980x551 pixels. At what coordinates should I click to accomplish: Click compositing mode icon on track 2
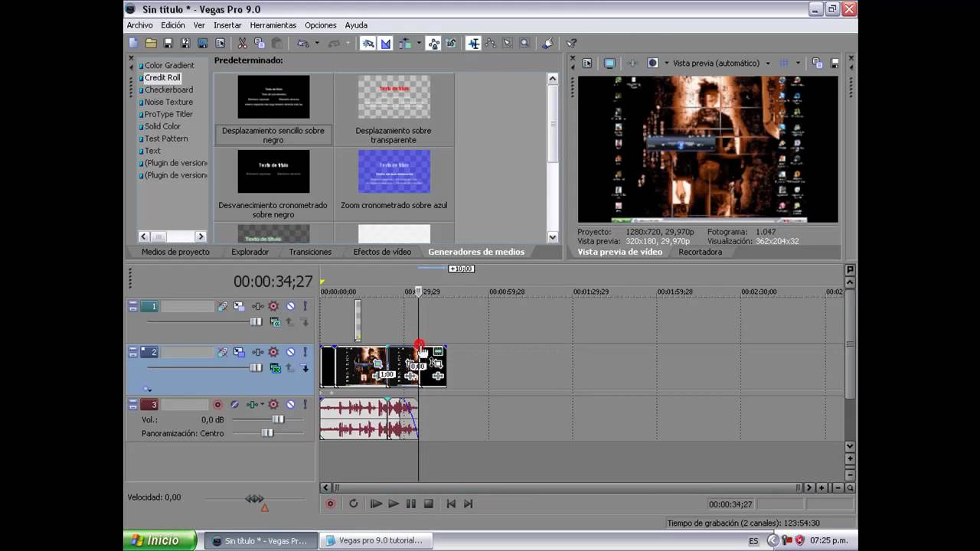(x=276, y=368)
